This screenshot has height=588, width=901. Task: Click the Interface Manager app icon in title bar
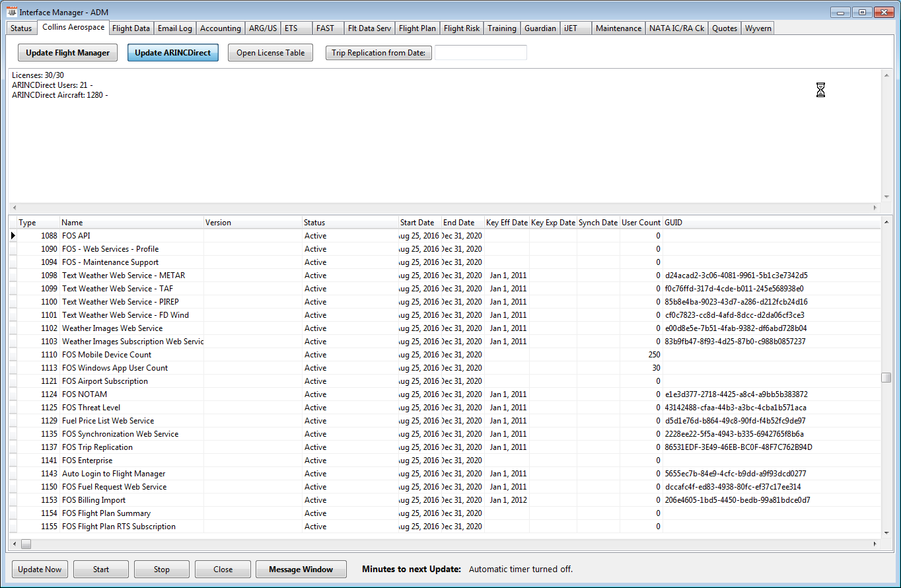[11, 12]
